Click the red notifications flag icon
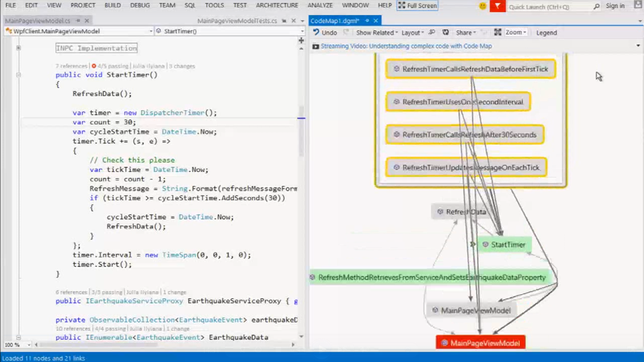The height and width of the screenshot is (362, 644). (x=497, y=6)
